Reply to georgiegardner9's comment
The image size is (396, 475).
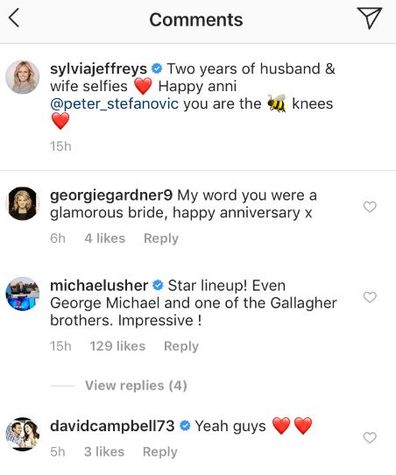point(161,239)
